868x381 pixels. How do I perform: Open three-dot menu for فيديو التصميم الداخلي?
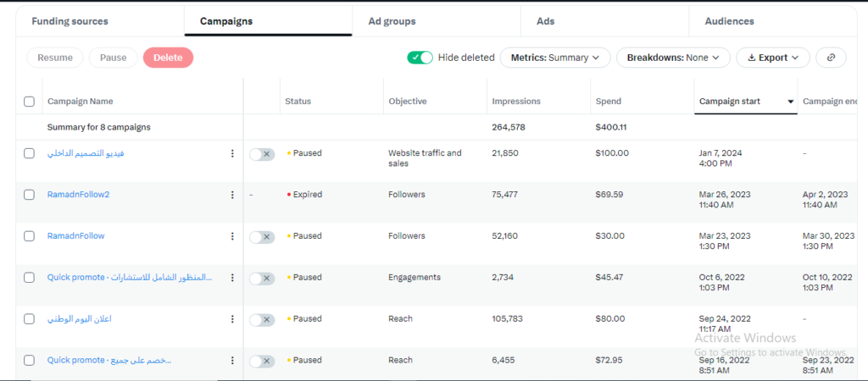click(232, 153)
